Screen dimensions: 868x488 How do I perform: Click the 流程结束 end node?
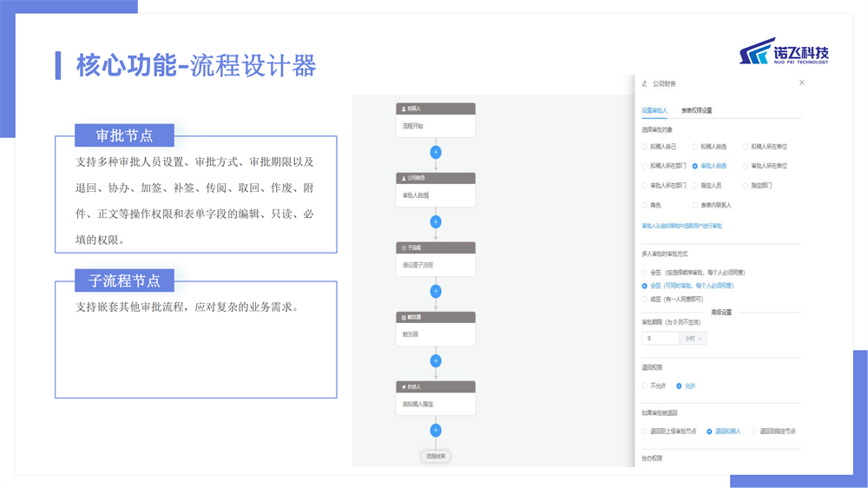click(436, 457)
